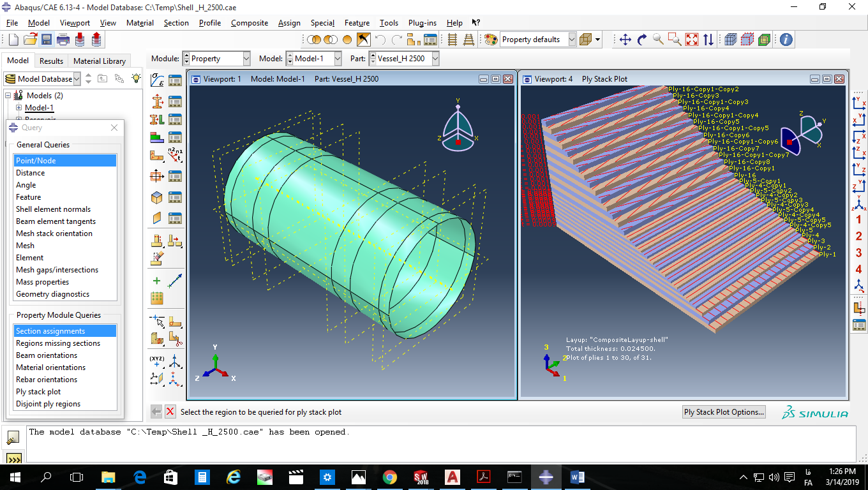
Task: Save the model database with floppy icon
Action: pyautogui.click(x=46, y=40)
